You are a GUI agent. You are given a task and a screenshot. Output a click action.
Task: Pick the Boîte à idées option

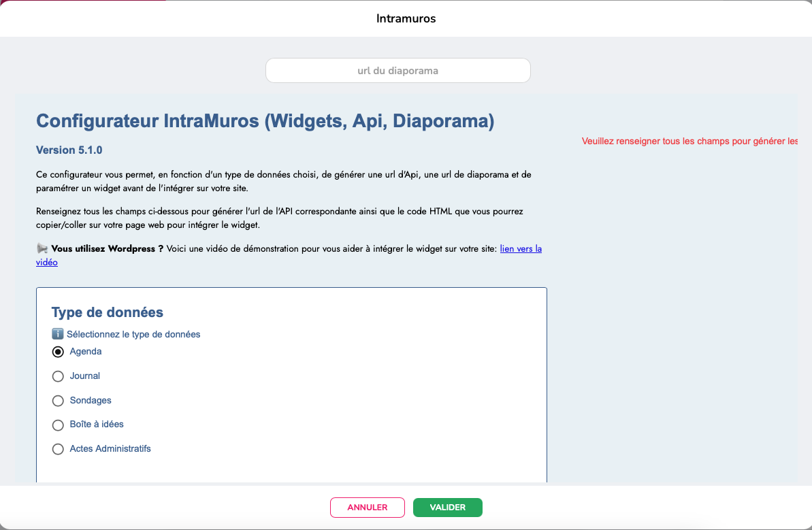pos(58,425)
